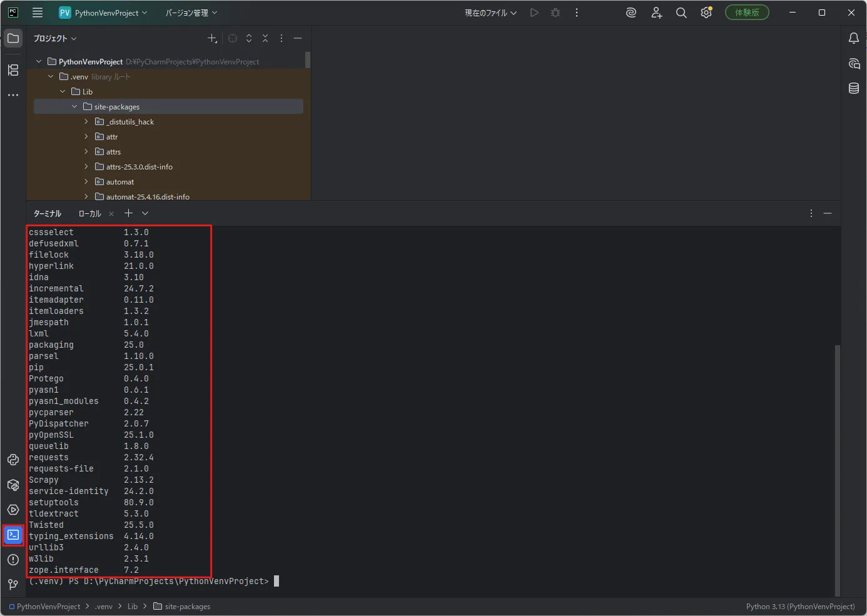The height and width of the screenshot is (616, 867).
Task: Click the 体験版 trial button
Action: [x=747, y=13]
